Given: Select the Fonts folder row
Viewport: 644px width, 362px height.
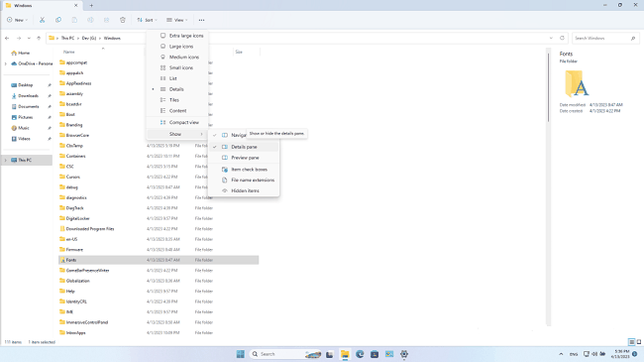Looking at the screenshot, I should pos(159,260).
